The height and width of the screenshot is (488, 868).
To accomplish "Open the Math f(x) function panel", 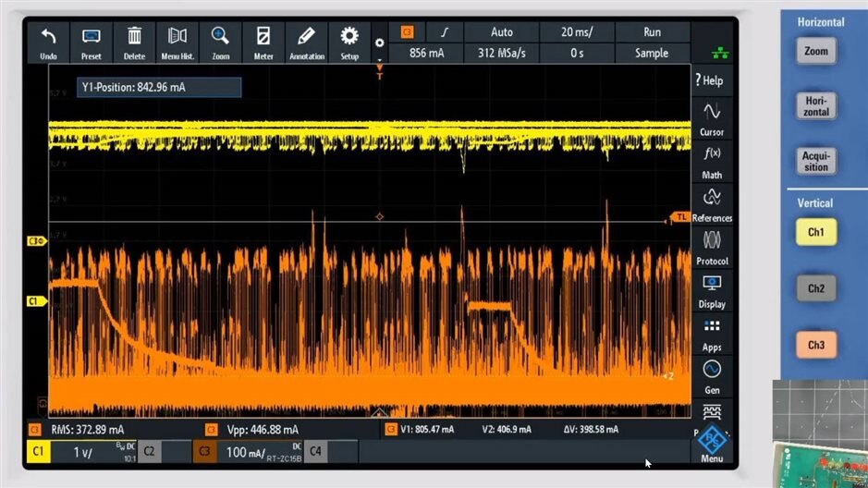I will [x=712, y=162].
